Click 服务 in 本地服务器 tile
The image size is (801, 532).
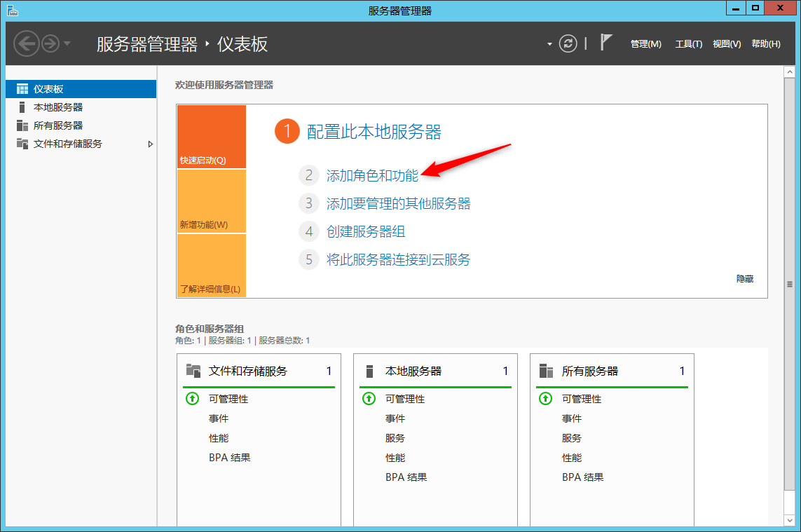click(x=395, y=438)
